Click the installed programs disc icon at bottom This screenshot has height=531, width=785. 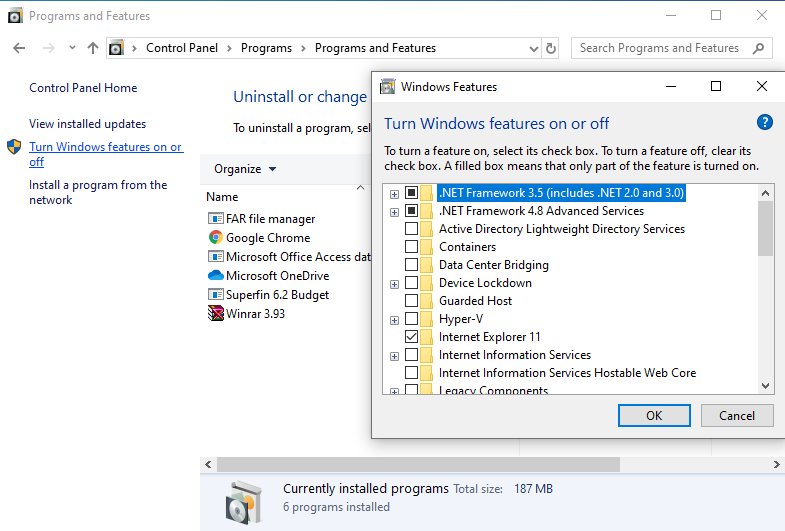tap(243, 502)
